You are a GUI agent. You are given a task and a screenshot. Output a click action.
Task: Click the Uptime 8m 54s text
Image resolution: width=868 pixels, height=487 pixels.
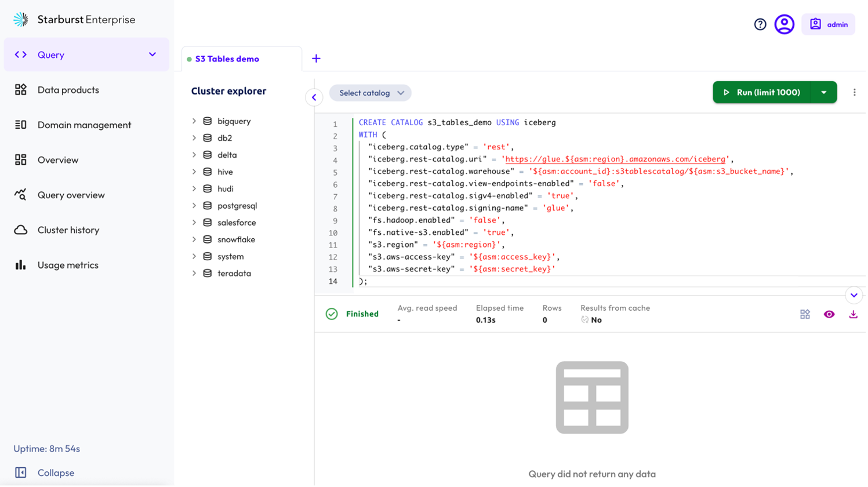click(47, 449)
